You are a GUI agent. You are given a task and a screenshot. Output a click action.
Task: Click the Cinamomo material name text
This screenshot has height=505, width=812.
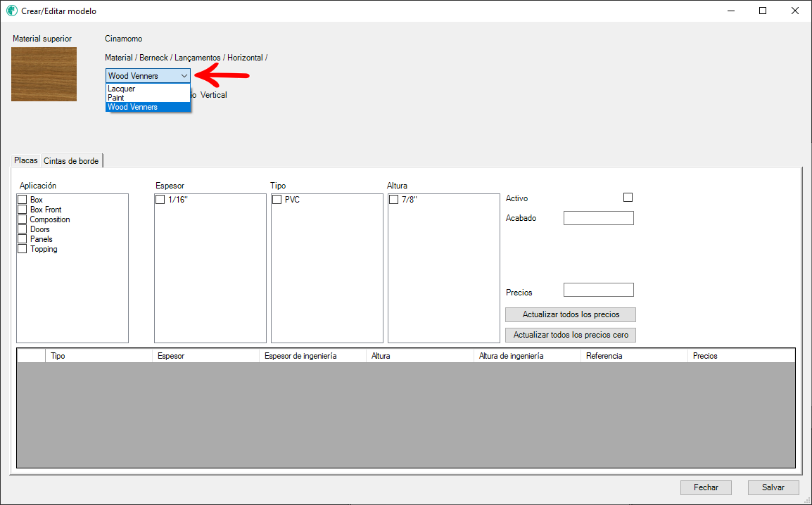click(123, 39)
